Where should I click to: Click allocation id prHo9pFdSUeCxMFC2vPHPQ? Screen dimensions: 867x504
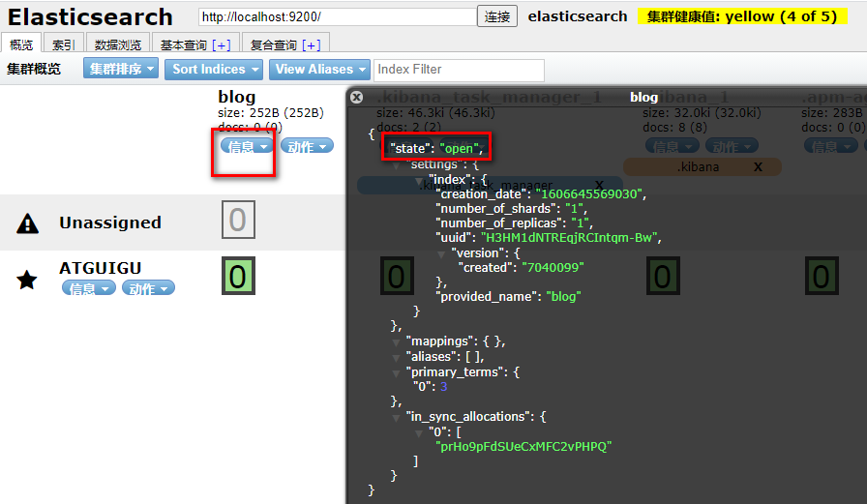click(x=523, y=447)
